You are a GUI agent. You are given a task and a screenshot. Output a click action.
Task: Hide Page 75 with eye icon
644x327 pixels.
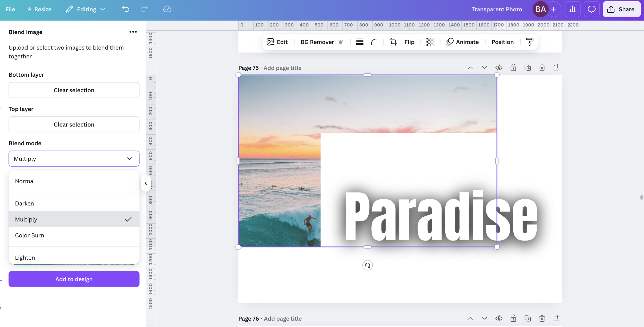(499, 68)
